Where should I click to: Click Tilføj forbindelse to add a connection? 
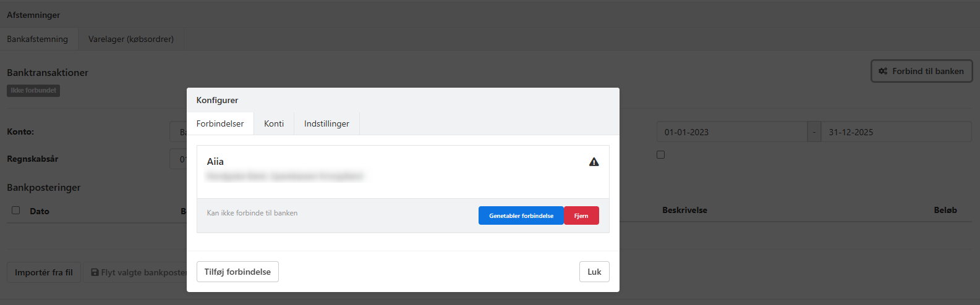237,272
